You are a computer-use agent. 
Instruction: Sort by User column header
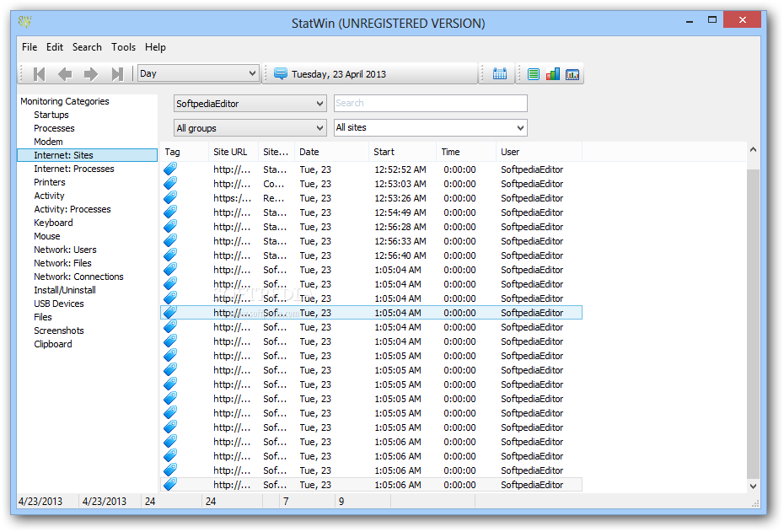click(x=539, y=152)
